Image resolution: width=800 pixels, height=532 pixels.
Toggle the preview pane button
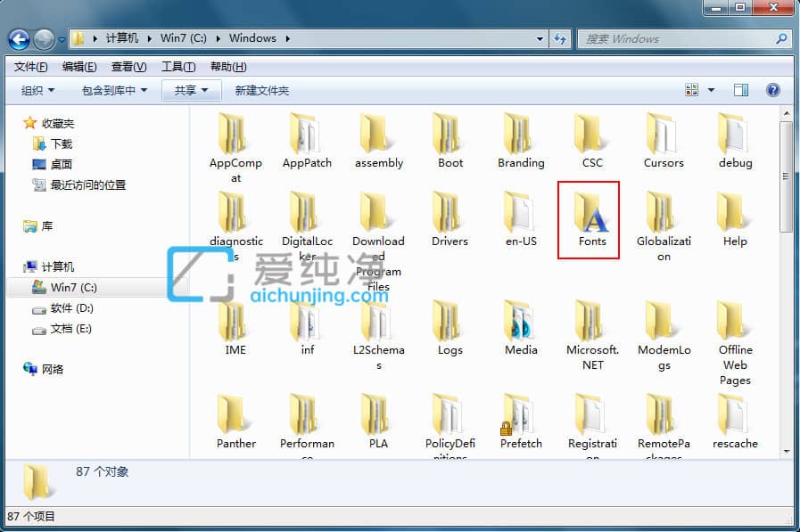click(741, 90)
